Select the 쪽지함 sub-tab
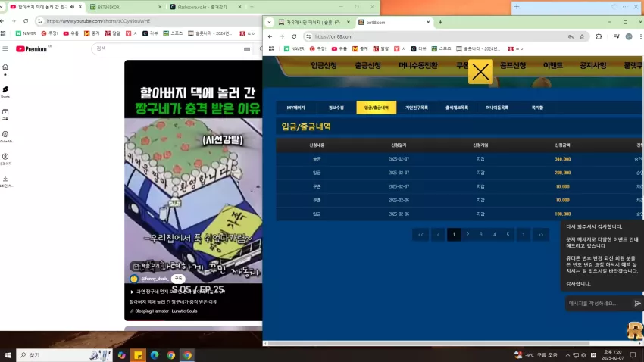 [x=537, y=108]
